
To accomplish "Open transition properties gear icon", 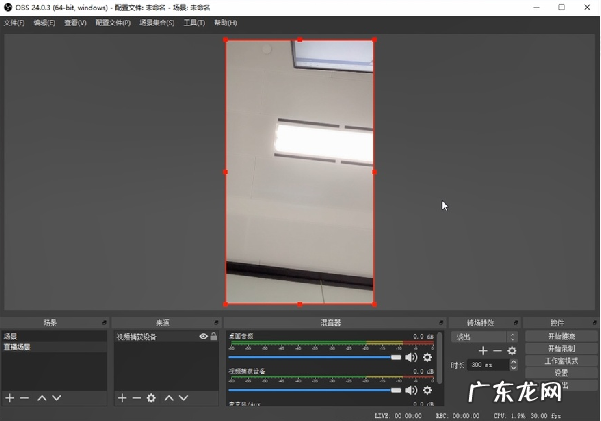I will (x=512, y=351).
